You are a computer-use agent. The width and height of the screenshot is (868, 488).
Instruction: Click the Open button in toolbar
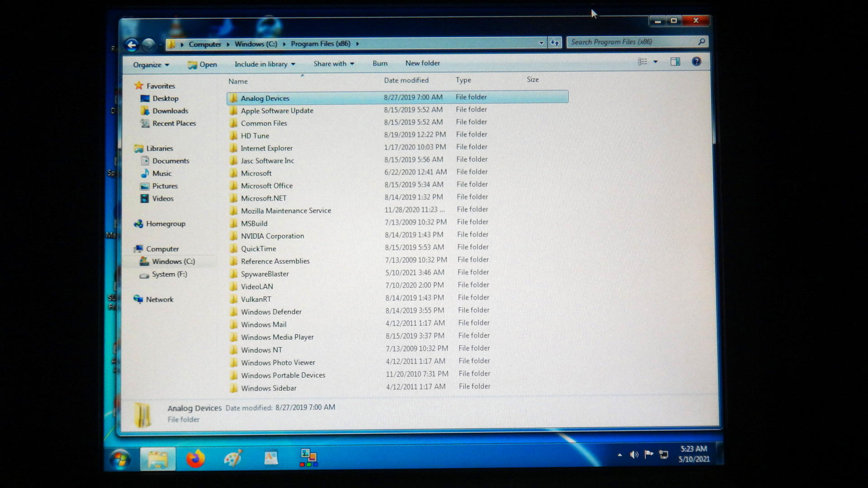pos(203,65)
